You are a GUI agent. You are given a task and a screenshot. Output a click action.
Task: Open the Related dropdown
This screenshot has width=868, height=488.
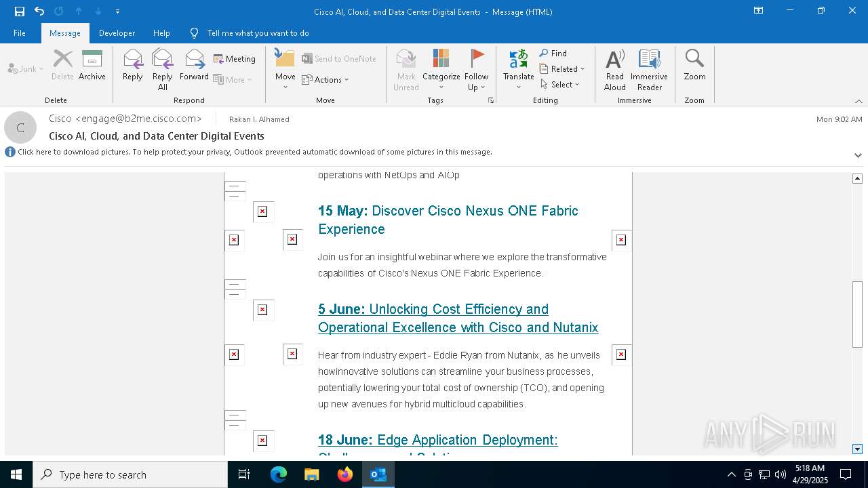(x=562, y=68)
